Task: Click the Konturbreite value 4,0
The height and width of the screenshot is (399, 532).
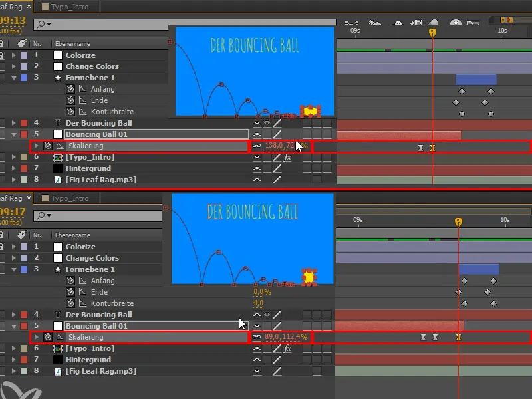Action: tap(258, 303)
